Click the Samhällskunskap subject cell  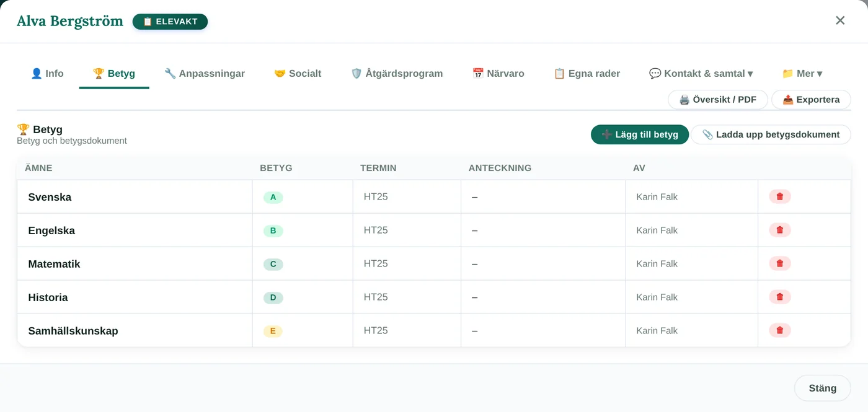[x=135, y=331]
